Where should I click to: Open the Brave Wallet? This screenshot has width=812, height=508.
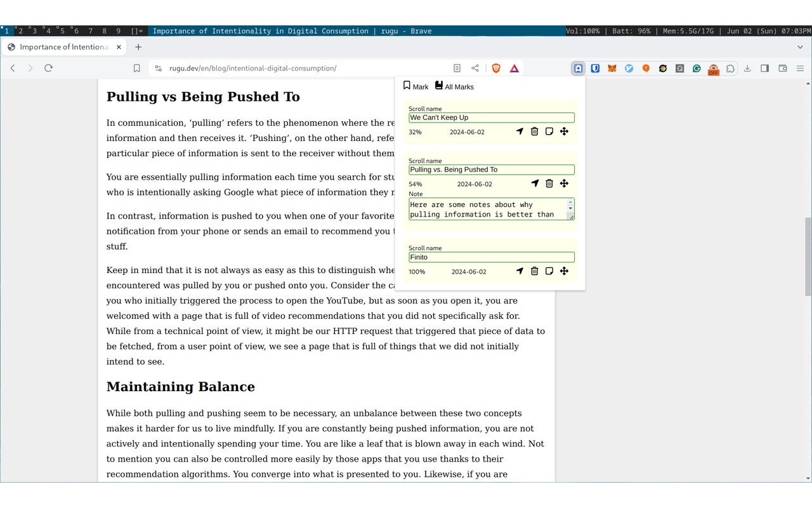pyautogui.click(x=783, y=69)
